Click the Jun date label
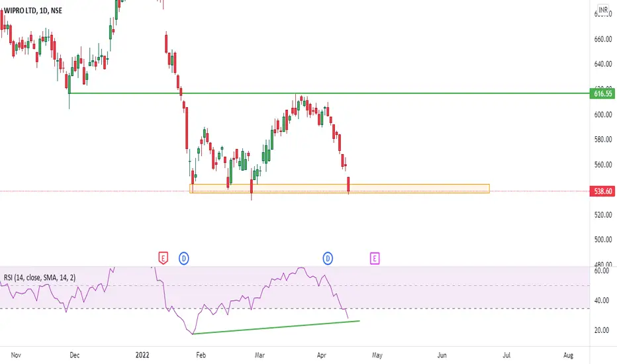The width and height of the screenshot is (617, 364). (442, 355)
